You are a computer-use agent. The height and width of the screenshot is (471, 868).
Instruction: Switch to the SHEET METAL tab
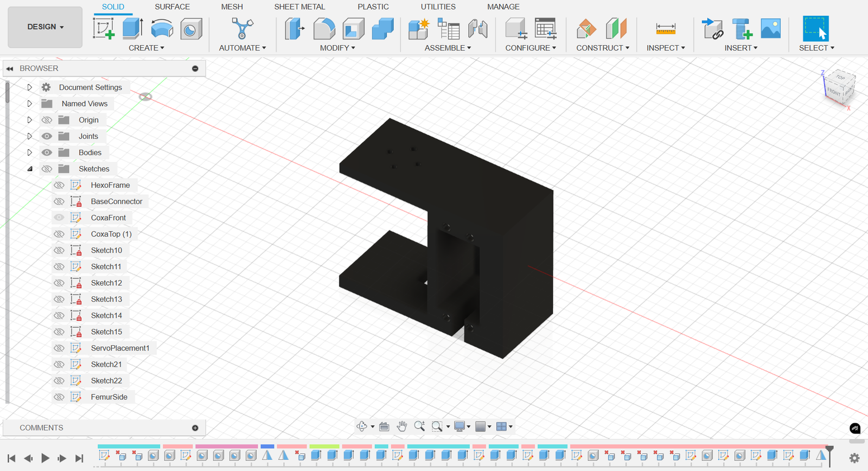click(299, 7)
